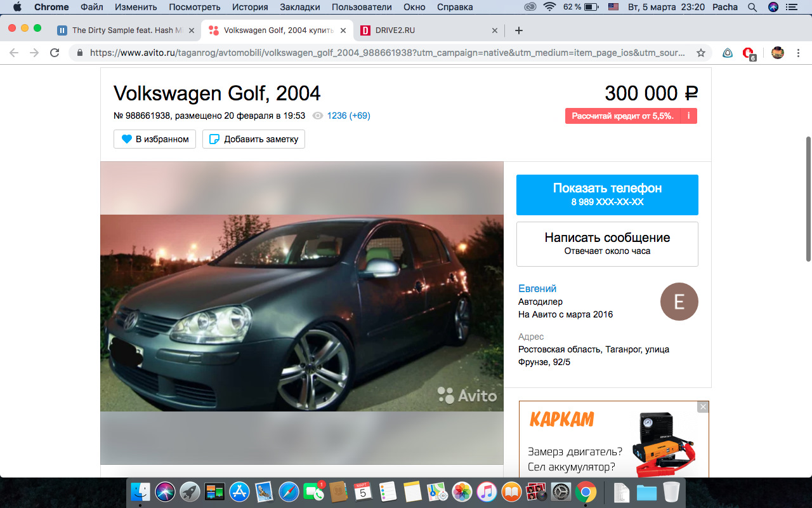This screenshot has height=508, width=812.
Task: Open the Изменить menu
Action: [x=136, y=7]
